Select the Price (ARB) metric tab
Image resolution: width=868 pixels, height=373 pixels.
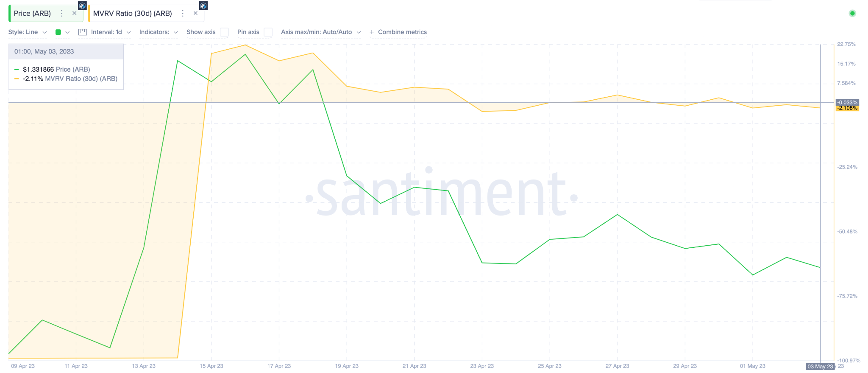point(33,14)
